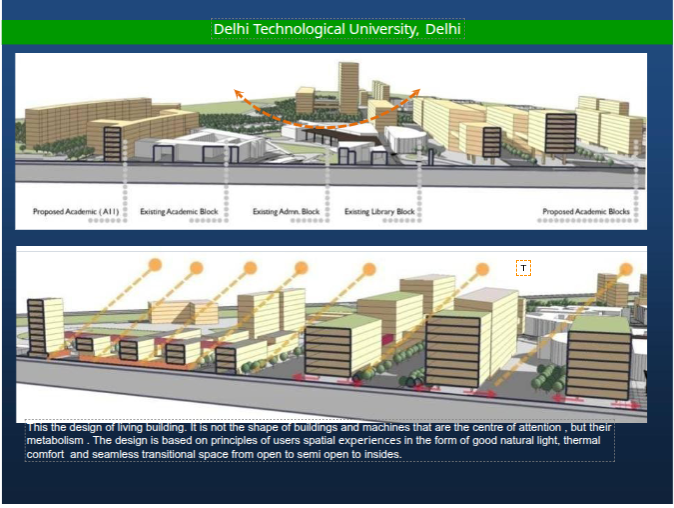Select the 'Proposed Academic Blocks' label
Image resolution: width=674 pixels, height=508 pixels.
point(586,212)
